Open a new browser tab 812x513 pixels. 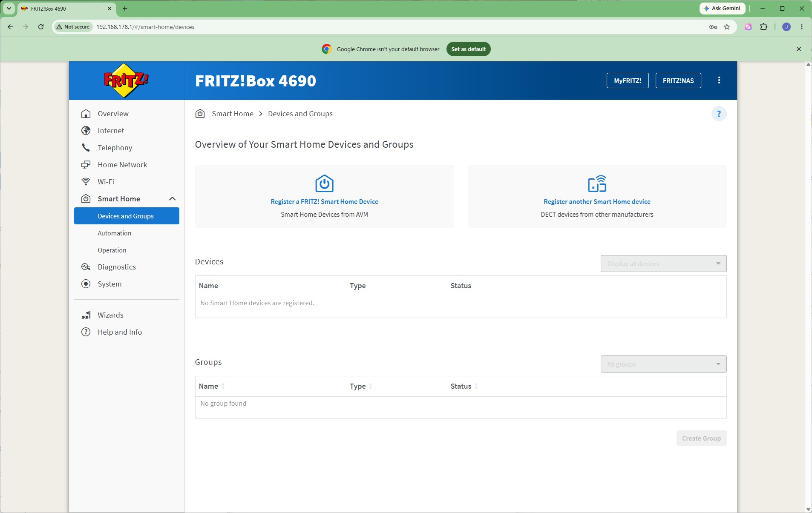[125, 9]
